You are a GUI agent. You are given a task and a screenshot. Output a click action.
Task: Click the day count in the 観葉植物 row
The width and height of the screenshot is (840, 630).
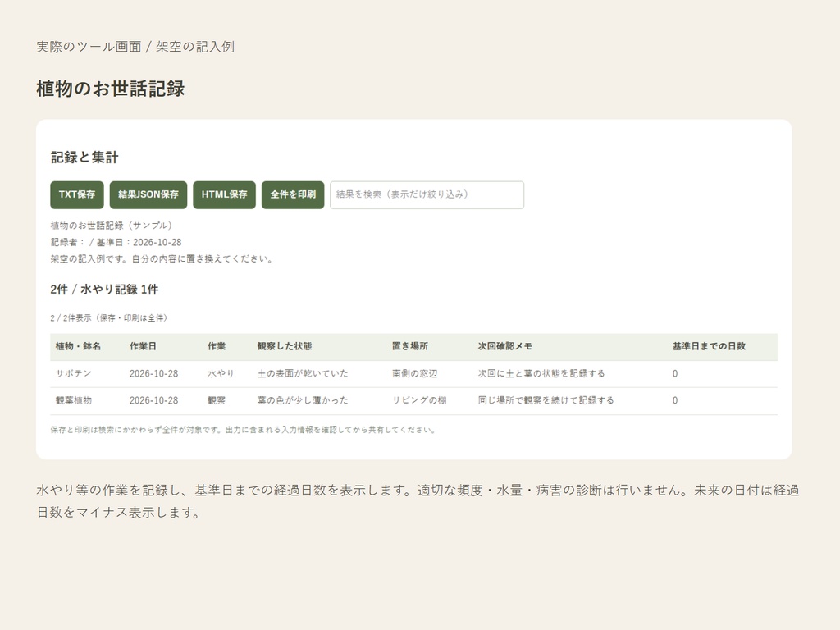(675, 400)
